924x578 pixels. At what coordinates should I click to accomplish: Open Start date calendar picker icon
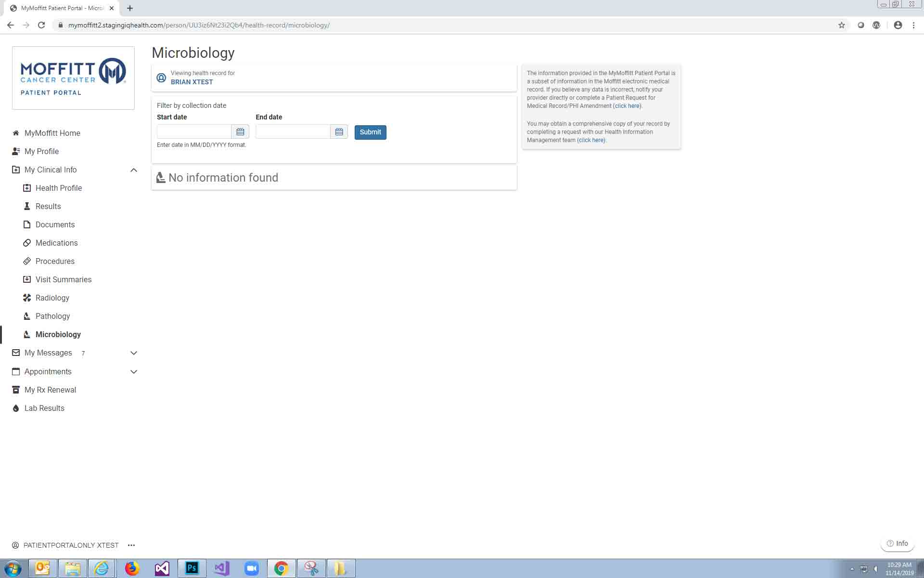(240, 132)
